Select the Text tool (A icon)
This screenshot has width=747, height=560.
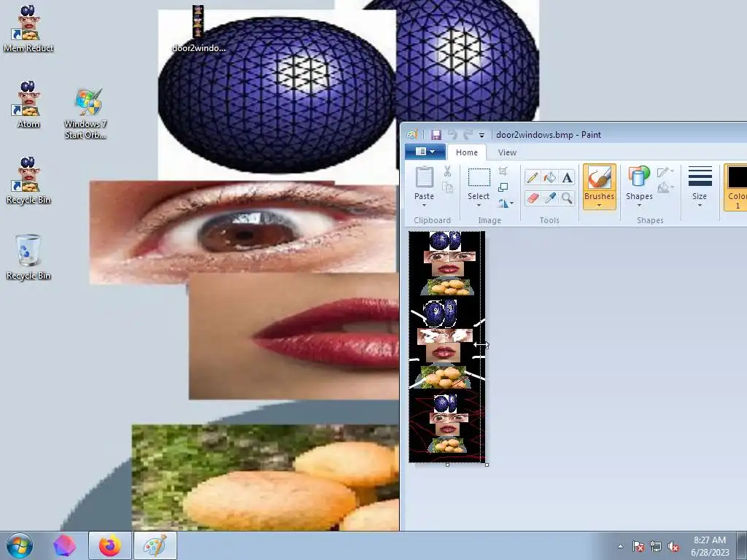pos(567,178)
